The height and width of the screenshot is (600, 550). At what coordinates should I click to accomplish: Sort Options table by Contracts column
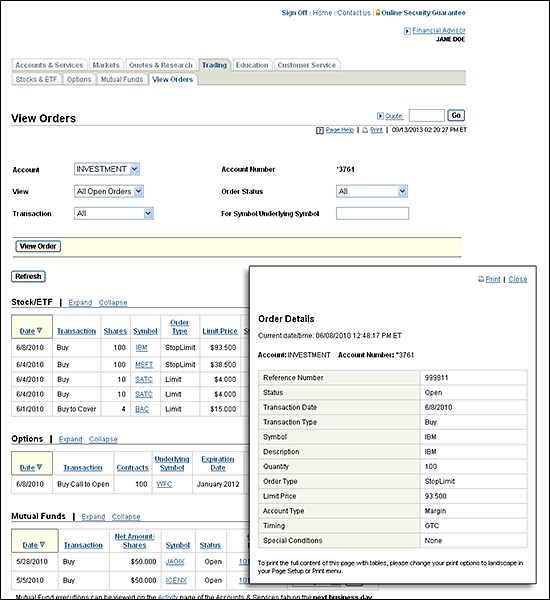pyautogui.click(x=132, y=468)
